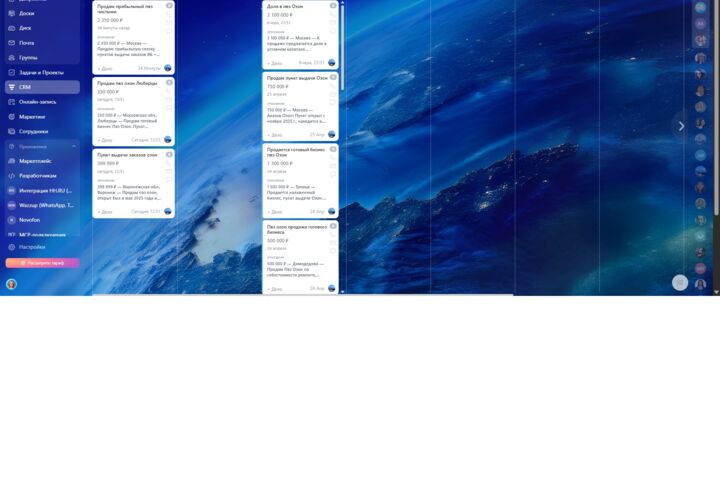The image size is (720, 480).
Task: Click the Расширить тариф button
Action: 43,263
